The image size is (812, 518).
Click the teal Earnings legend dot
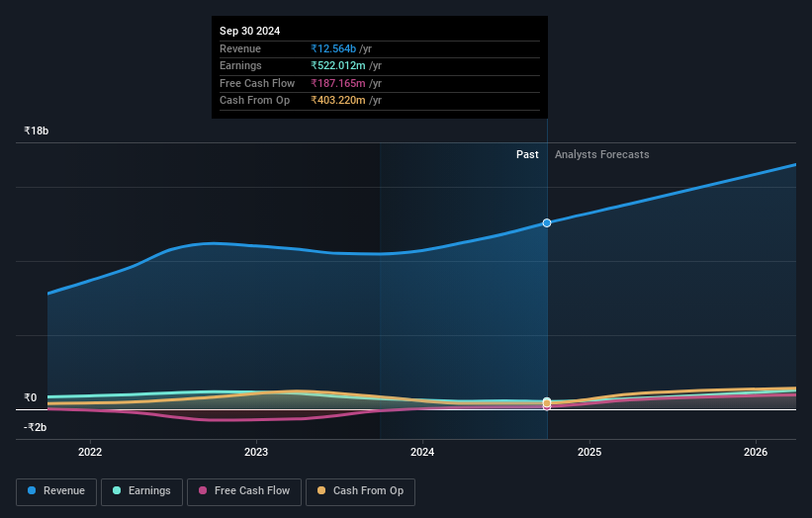117,490
